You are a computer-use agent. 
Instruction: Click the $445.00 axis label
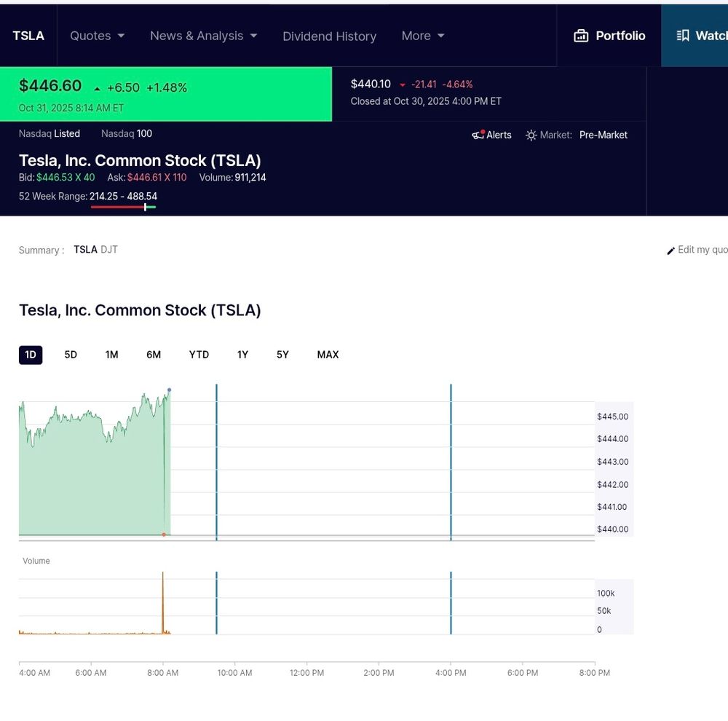point(612,417)
